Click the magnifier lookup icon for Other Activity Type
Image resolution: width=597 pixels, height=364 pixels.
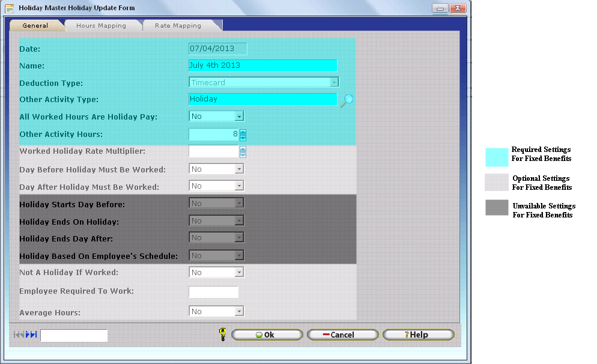click(x=347, y=101)
